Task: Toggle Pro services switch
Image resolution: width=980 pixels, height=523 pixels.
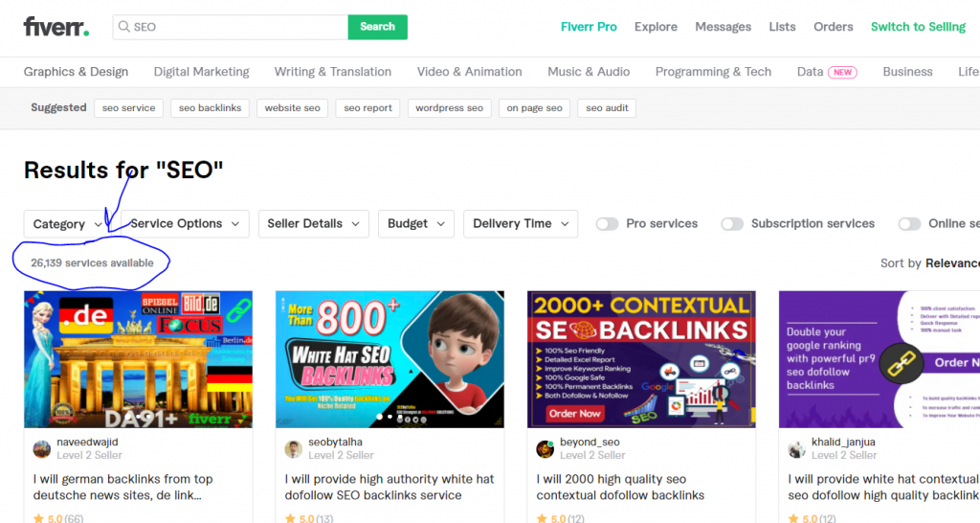Action: [607, 223]
